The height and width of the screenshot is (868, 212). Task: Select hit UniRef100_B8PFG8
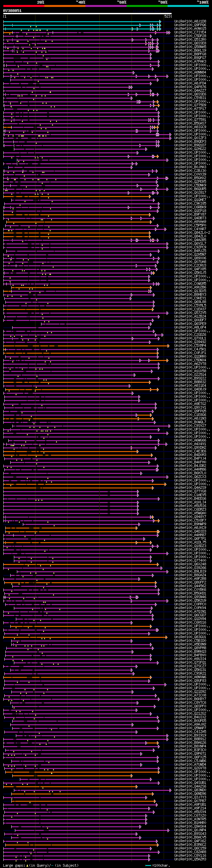(190, 54)
